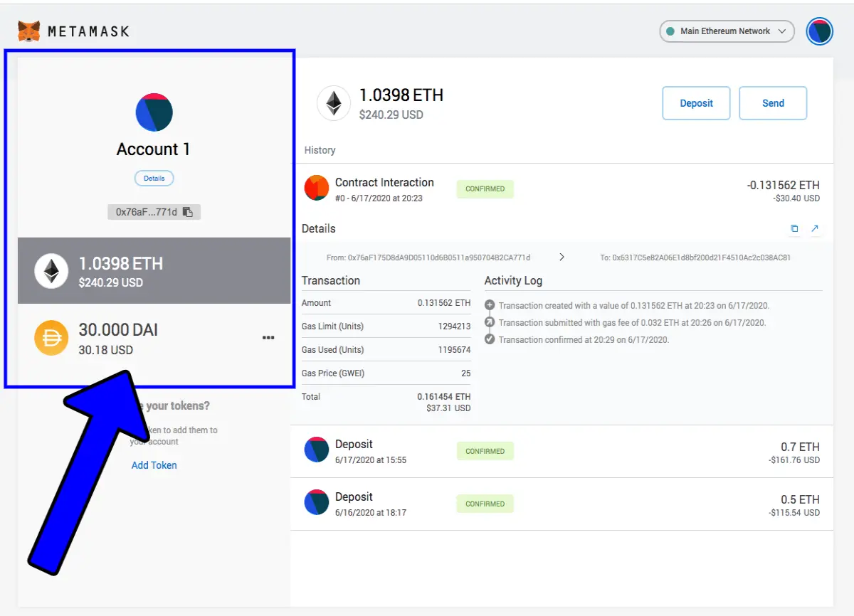Viewport: 854px width, 616px height.
Task: Click the -0.131562 ETH transaction amount
Action: pos(783,185)
